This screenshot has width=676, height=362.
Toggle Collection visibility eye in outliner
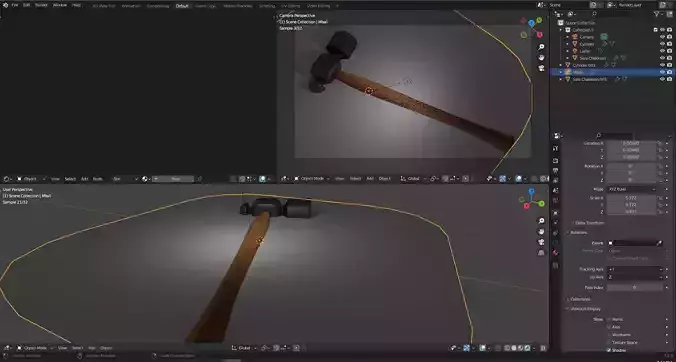coord(663,30)
